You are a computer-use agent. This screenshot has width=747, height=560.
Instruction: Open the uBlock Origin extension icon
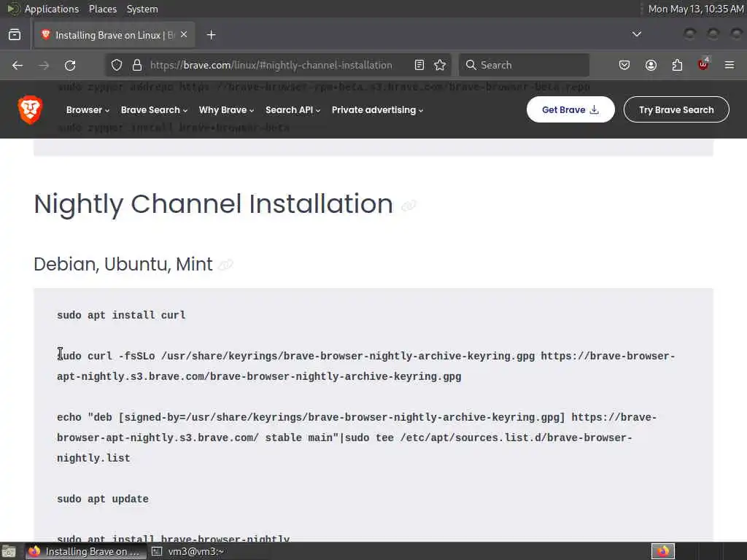pos(703,65)
